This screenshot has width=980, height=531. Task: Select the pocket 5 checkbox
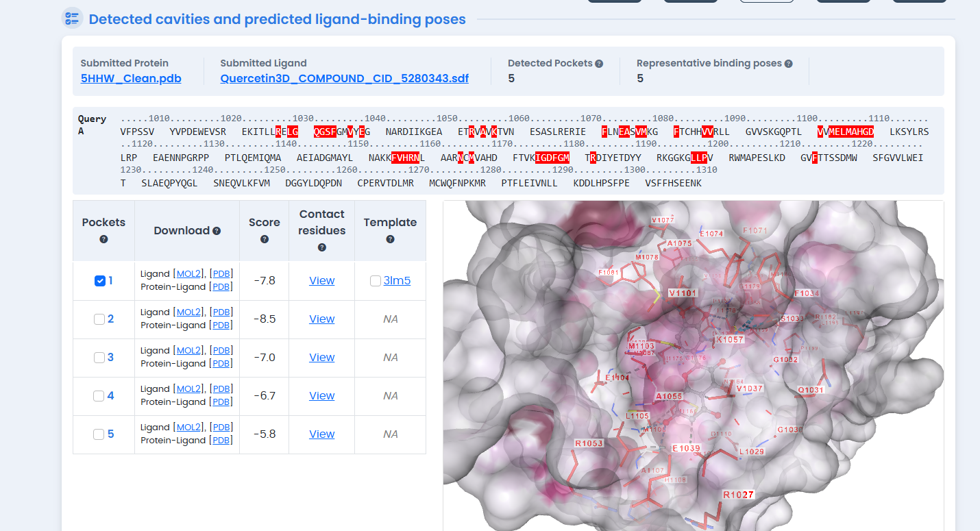point(99,434)
